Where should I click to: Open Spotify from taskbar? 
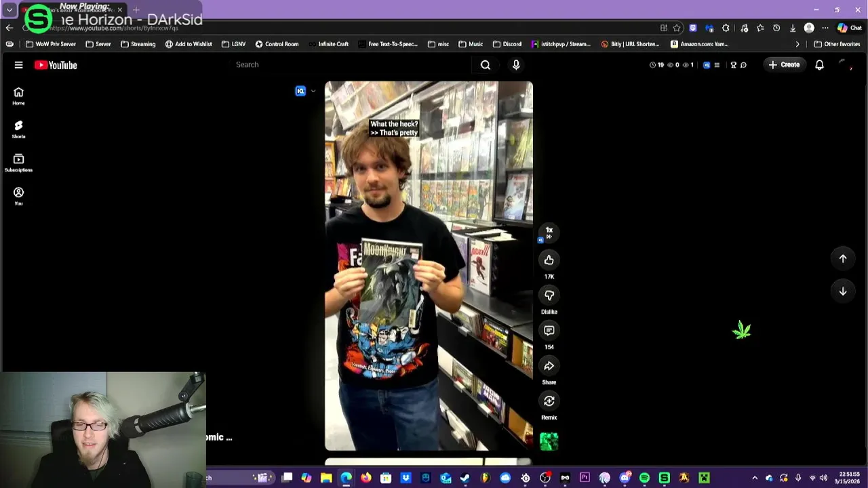point(644,478)
